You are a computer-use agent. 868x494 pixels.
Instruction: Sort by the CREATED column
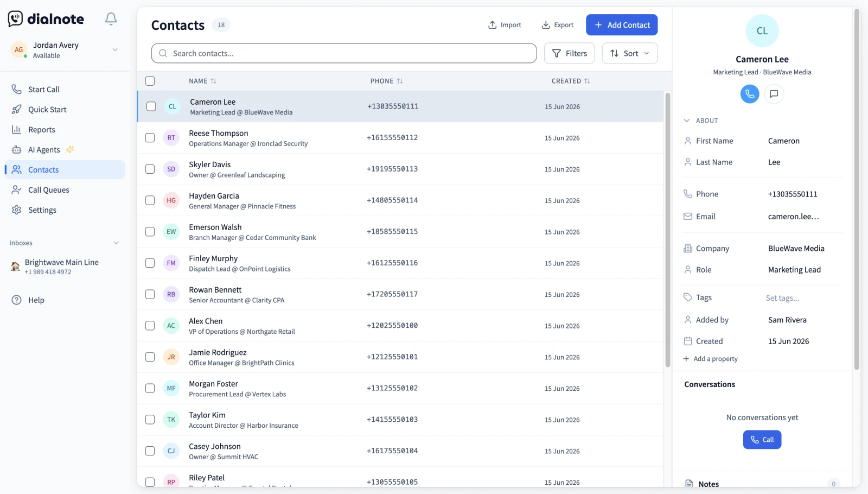(571, 81)
